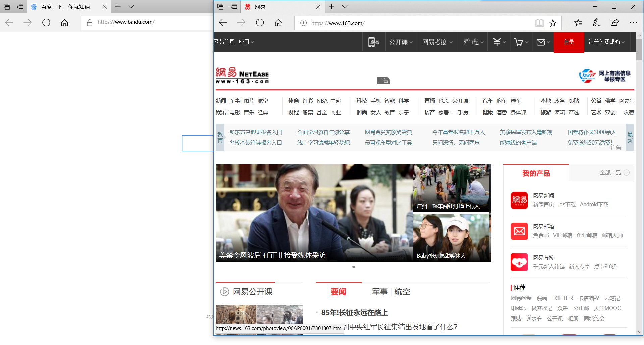Viewport: 644px width, 345px height.
Task: Click the red 登录 button
Action: coord(569,42)
